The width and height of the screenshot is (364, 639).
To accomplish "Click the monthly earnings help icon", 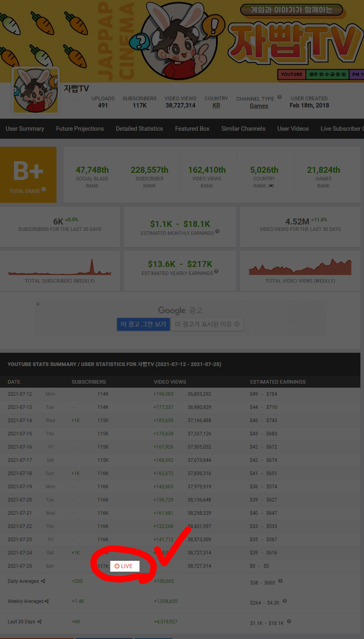I will [217, 231].
